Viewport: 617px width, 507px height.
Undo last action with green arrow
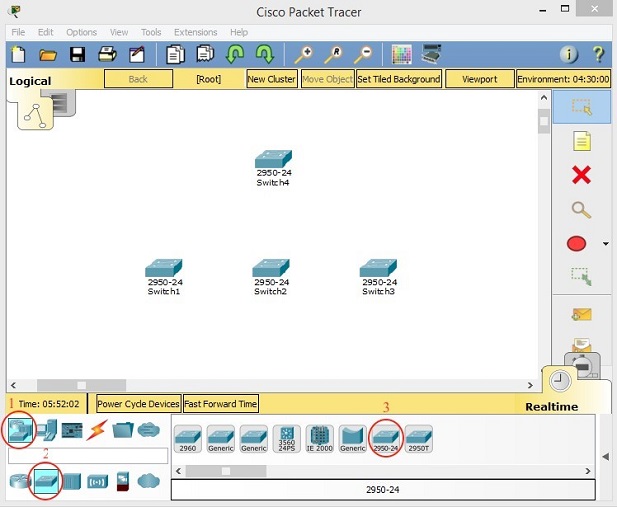coord(235,54)
